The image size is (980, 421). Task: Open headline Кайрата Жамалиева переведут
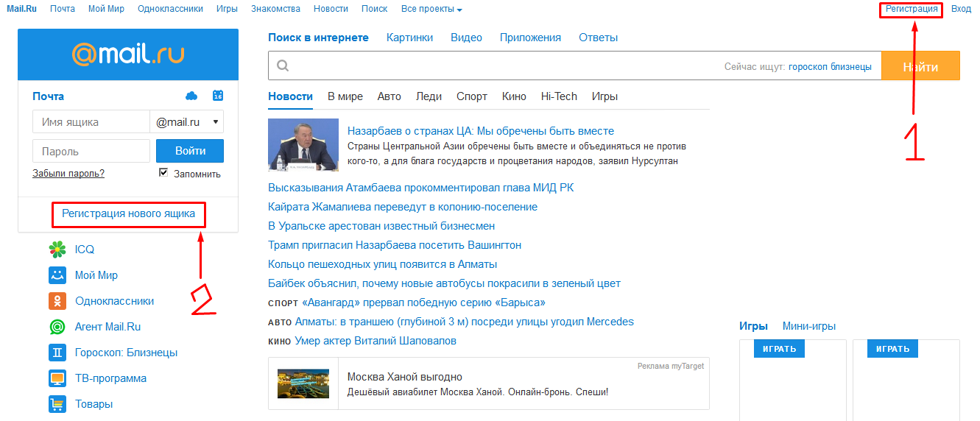click(x=403, y=207)
